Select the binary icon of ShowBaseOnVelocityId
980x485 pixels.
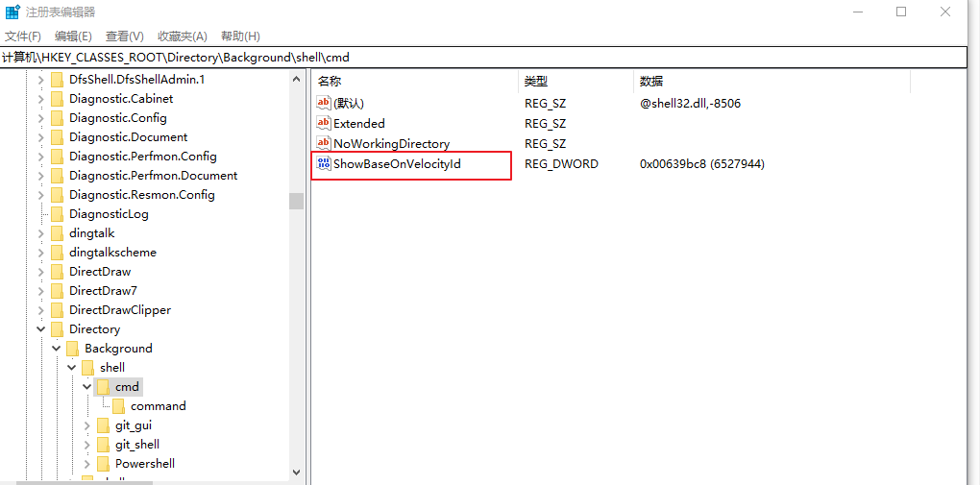324,164
